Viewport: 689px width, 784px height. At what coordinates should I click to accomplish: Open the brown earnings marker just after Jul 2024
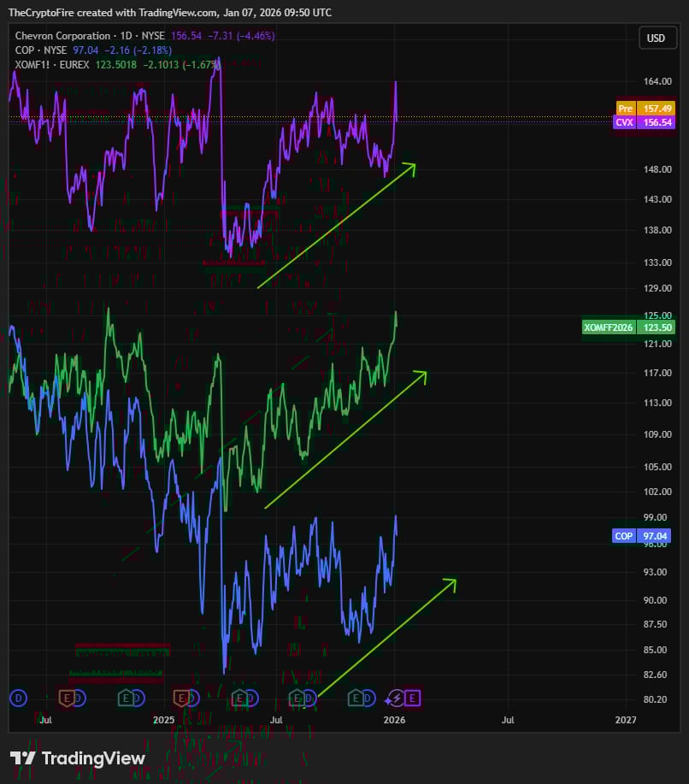67,698
